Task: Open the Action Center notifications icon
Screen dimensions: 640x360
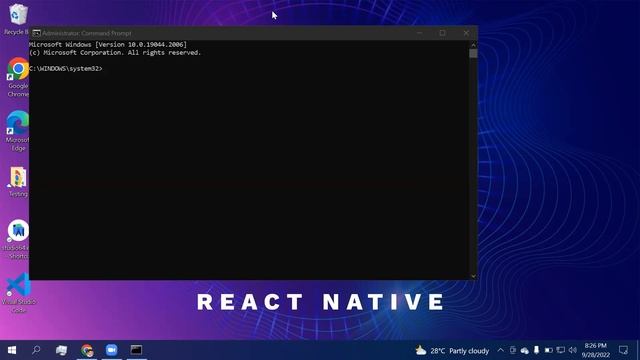Action: point(623,350)
